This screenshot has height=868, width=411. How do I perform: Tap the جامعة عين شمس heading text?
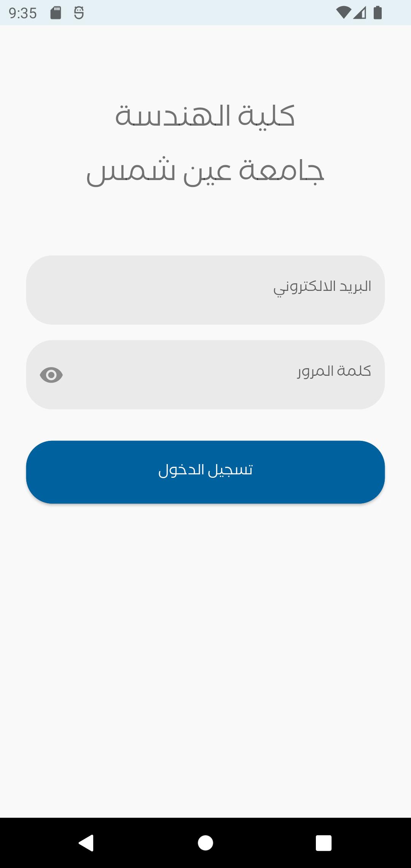pos(205,171)
